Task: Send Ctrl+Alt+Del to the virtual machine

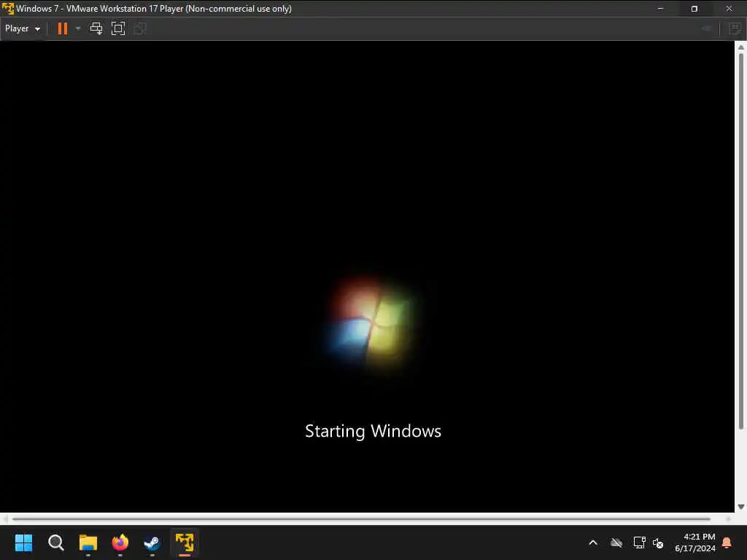Action: point(96,28)
